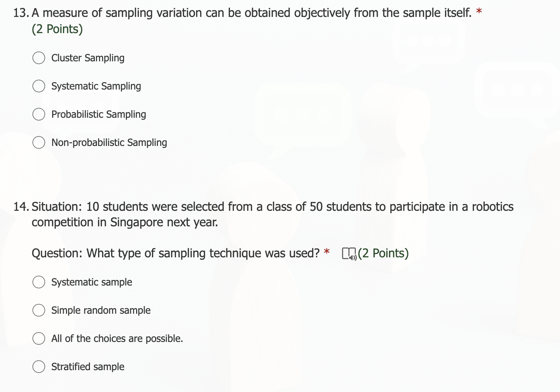
Task: Open Immersive Reader for question 14
Action: (x=348, y=253)
